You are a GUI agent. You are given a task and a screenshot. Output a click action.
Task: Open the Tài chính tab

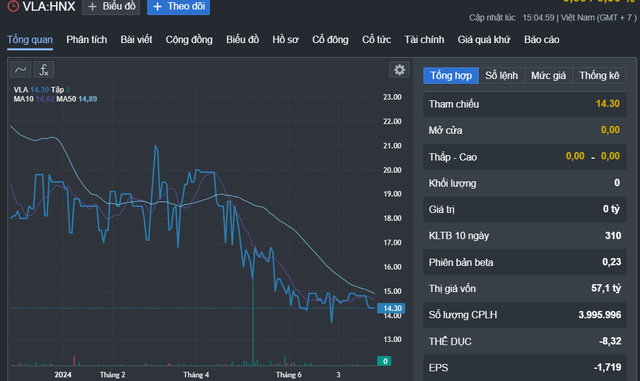click(424, 40)
